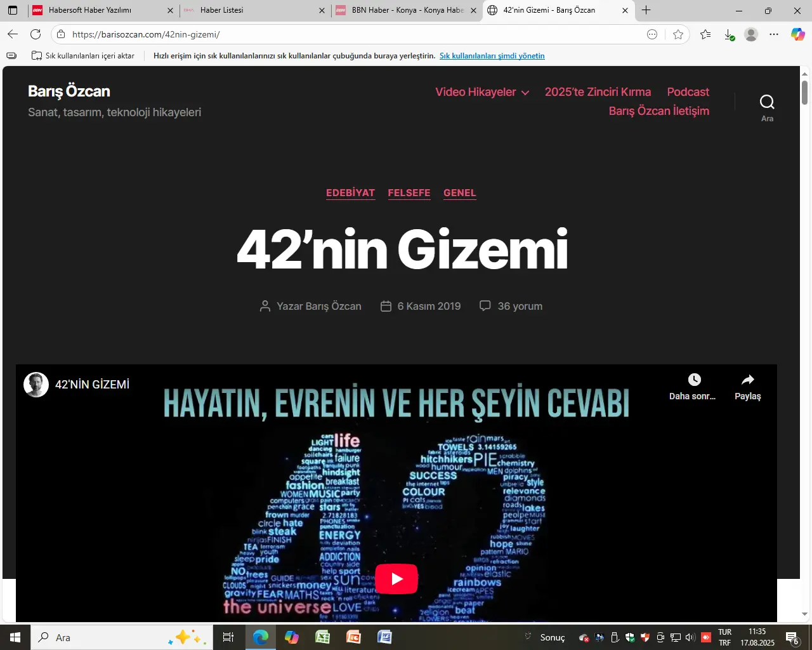812x650 pixels.
Task: Open GENEL category link
Action: click(x=460, y=193)
